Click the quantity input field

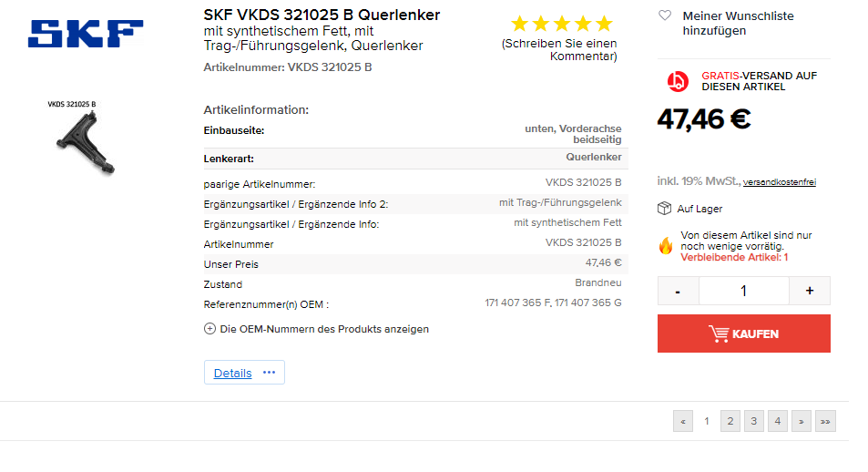point(743,291)
